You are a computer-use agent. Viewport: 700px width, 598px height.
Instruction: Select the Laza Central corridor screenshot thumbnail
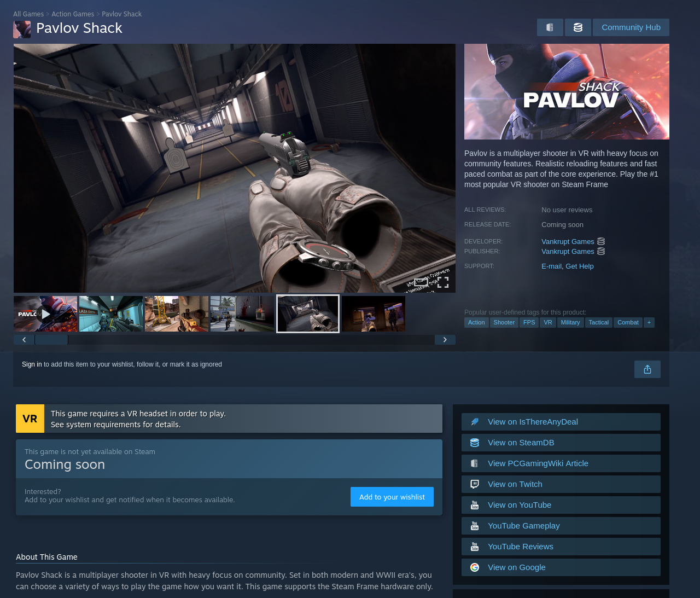[x=111, y=314]
